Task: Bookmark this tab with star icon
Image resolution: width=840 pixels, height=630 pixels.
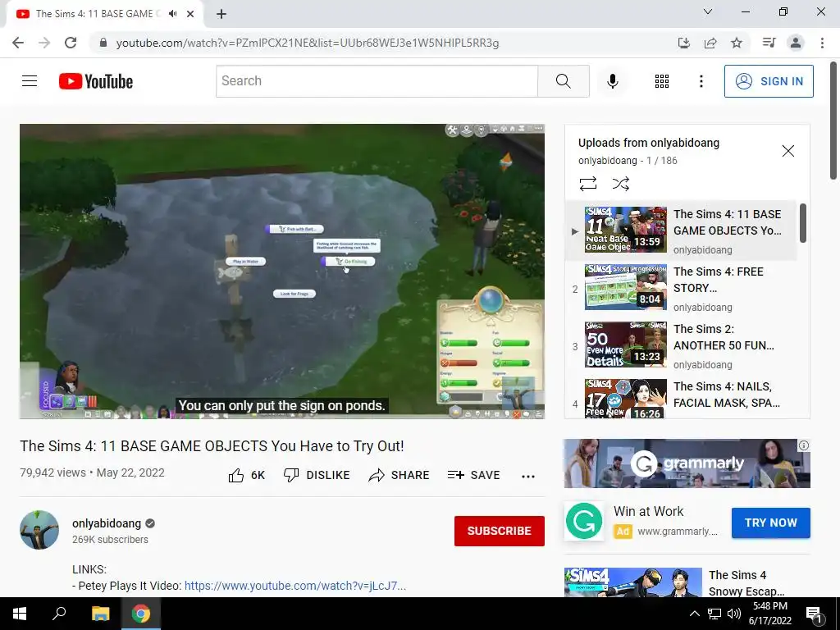Action: [737, 43]
